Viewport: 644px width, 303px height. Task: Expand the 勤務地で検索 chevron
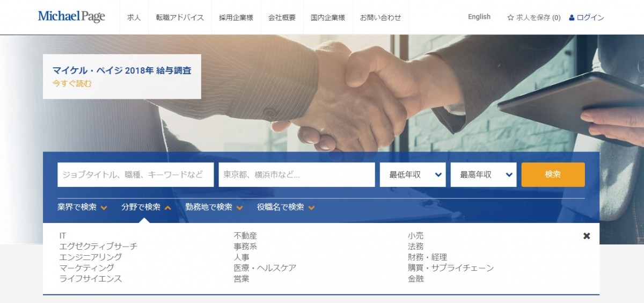239,207
